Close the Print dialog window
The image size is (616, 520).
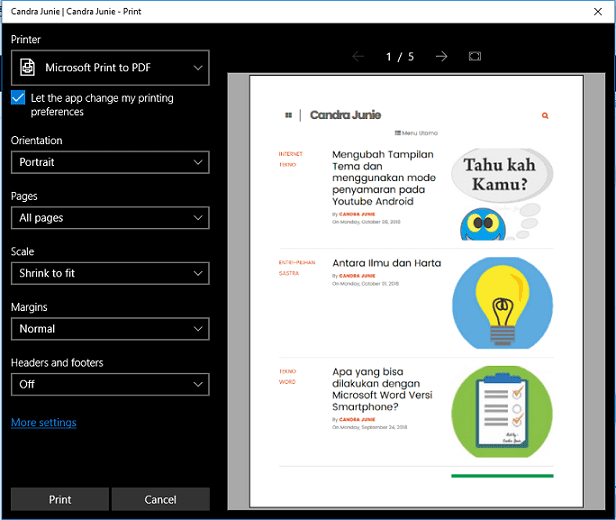point(598,11)
